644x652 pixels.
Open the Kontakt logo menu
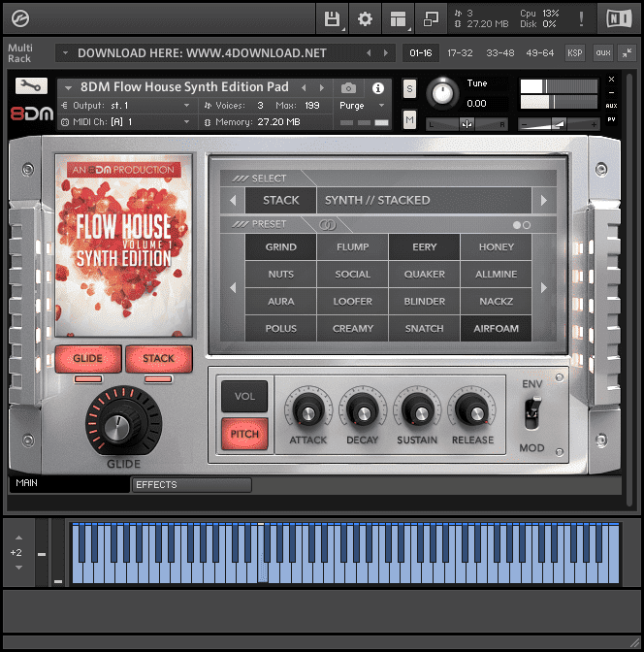19,18
